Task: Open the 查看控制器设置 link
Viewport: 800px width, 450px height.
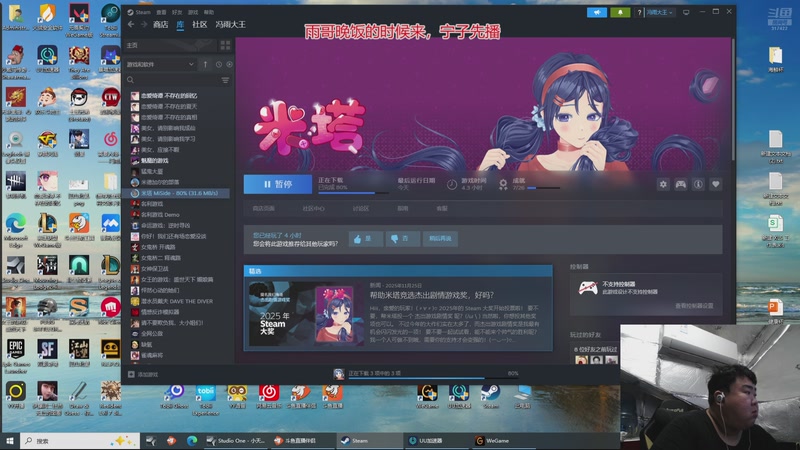Action: point(694,306)
